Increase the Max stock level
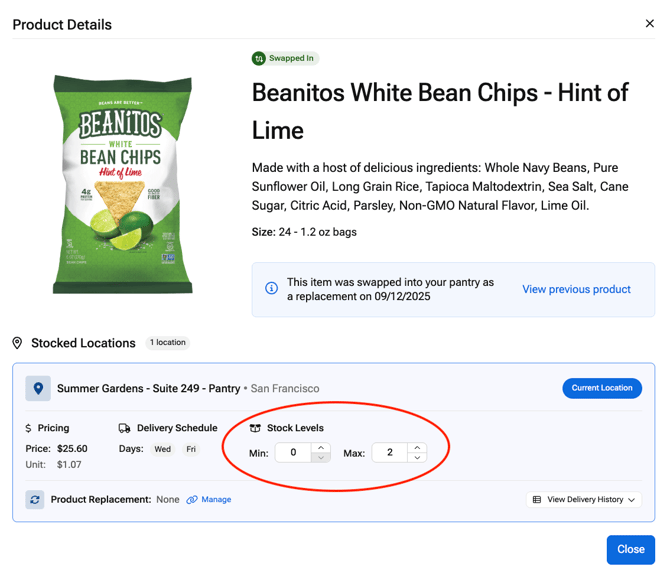 [x=417, y=448]
